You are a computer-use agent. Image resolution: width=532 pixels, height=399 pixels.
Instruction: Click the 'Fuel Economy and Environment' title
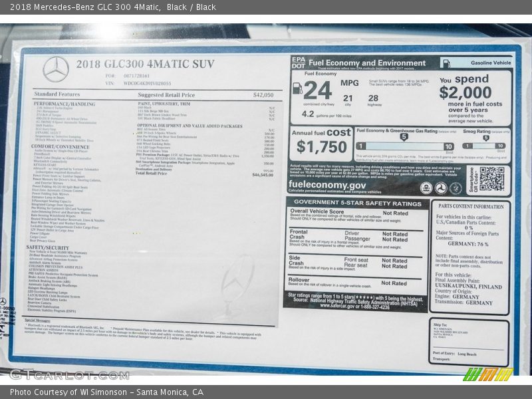pyautogui.click(x=367, y=63)
